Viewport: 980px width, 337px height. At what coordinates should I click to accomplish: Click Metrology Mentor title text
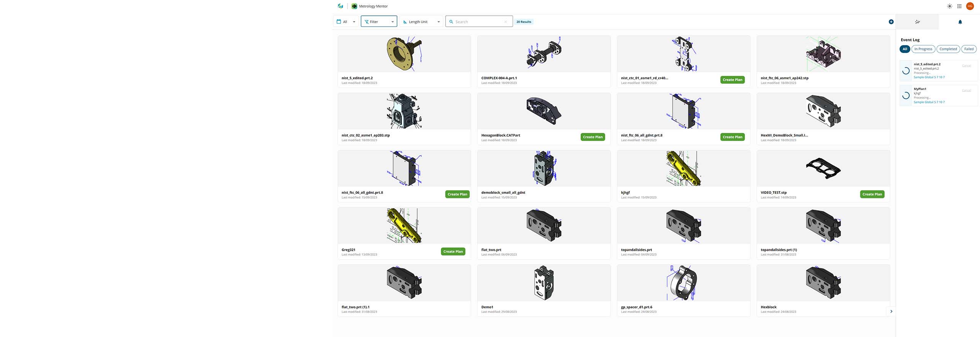point(373,6)
